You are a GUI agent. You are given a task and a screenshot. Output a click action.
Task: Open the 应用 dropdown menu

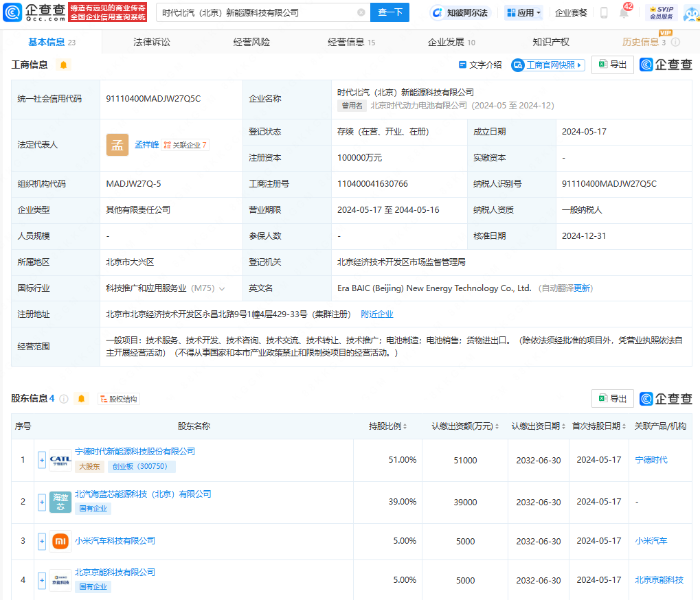coord(523,12)
